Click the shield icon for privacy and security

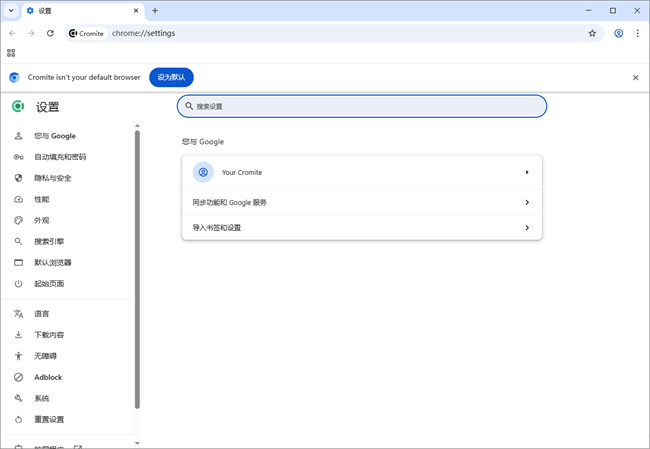[18, 178]
